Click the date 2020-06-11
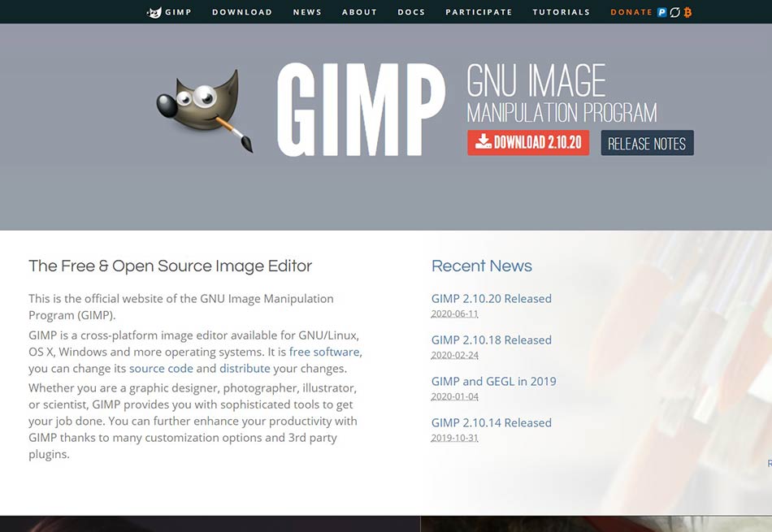 (454, 314)
